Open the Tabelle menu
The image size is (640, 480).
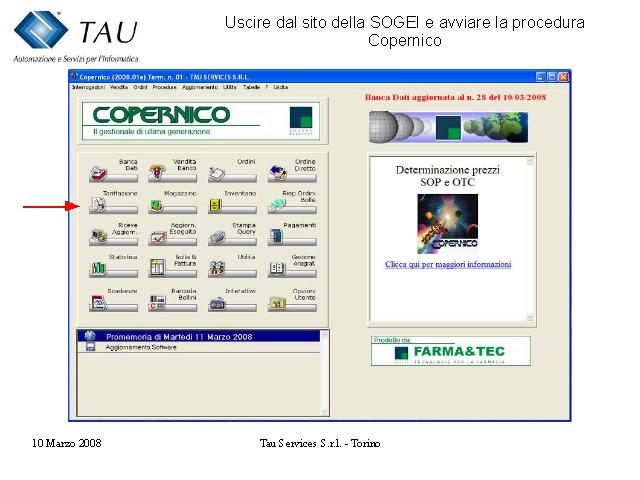click(x=251, y=87)
